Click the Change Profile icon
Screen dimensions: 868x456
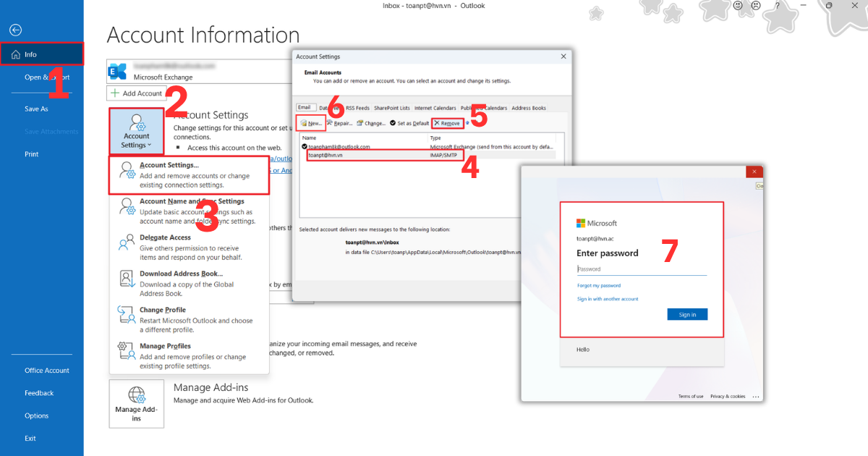click(127, 315)
